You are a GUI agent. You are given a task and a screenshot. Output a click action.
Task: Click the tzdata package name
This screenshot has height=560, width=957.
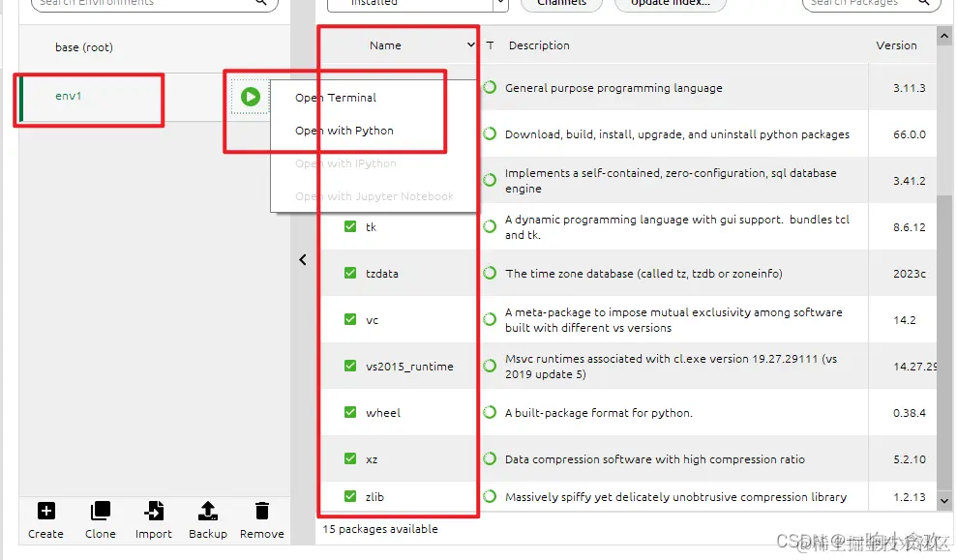click(x=382, y=274)
